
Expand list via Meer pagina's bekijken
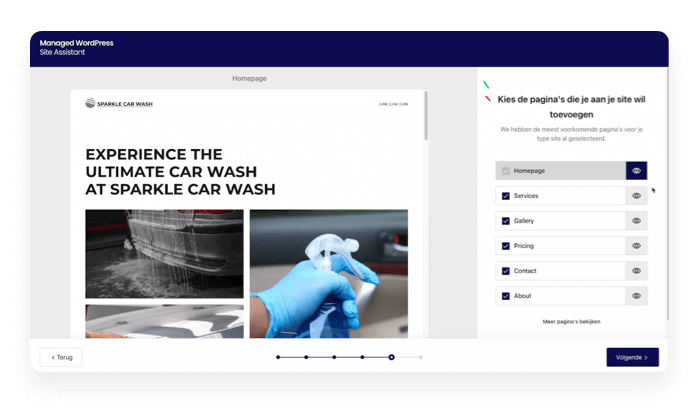click(571, 322)
